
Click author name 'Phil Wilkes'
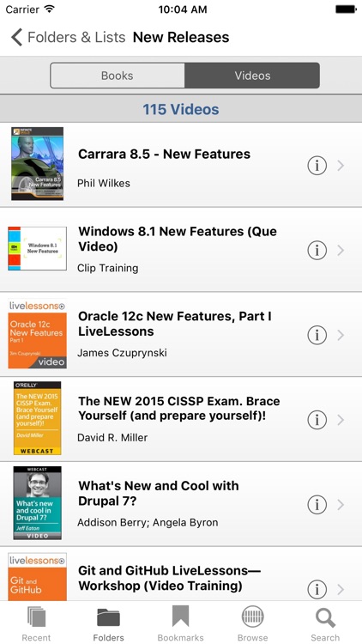[104, 183]
